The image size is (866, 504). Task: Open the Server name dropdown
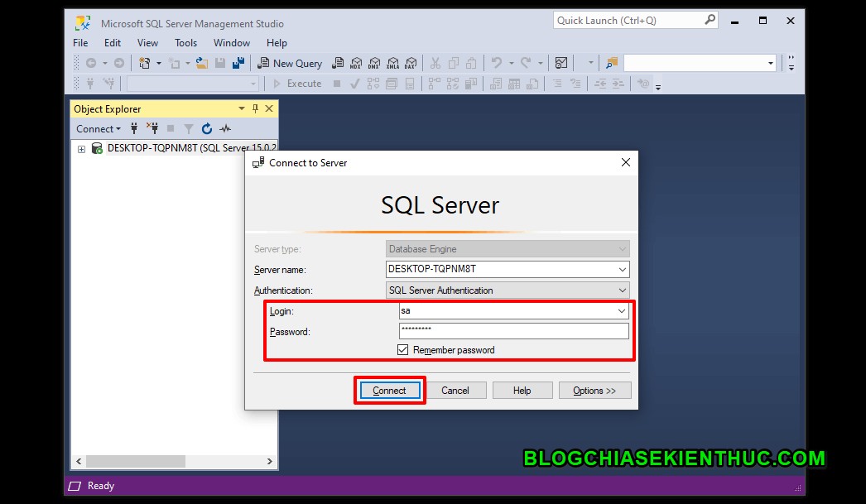pos(622,269)
